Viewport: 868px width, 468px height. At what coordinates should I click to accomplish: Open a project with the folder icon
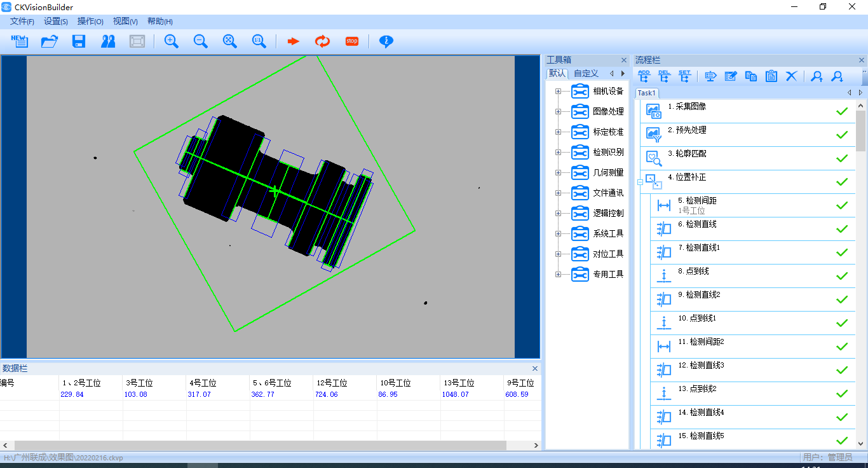[50, 41]
